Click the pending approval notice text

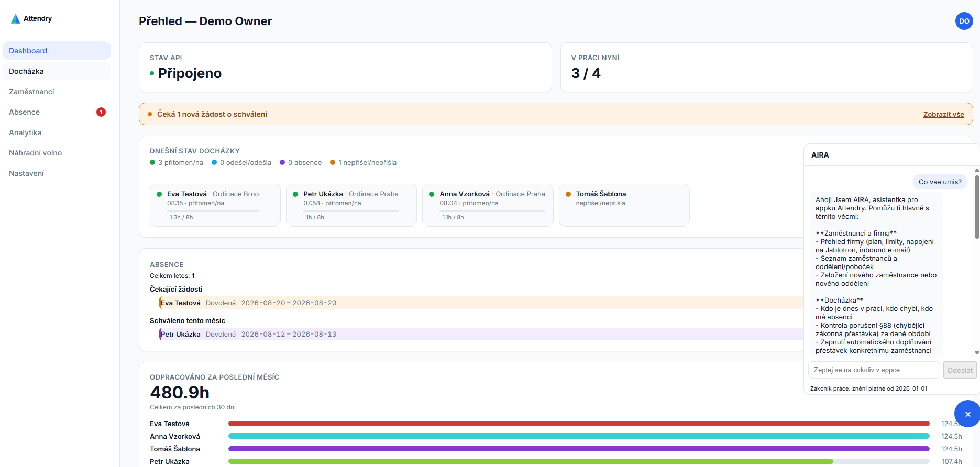212,114
